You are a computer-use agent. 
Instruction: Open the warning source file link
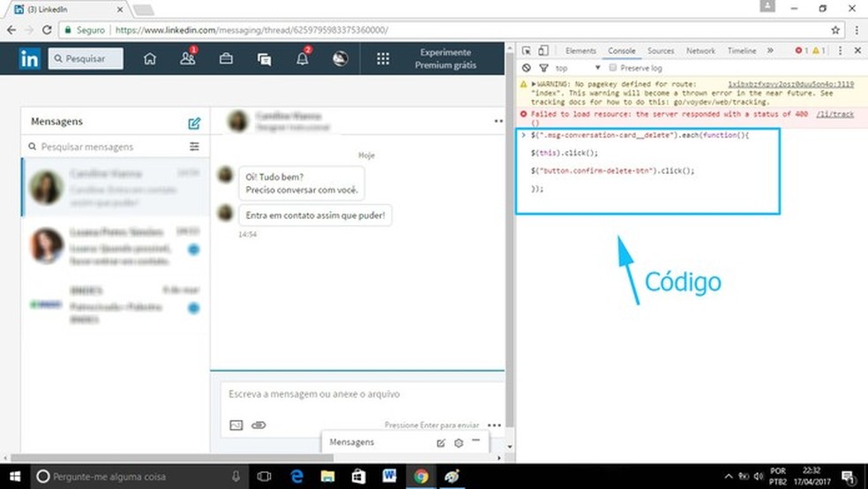(x=790, y=84)
